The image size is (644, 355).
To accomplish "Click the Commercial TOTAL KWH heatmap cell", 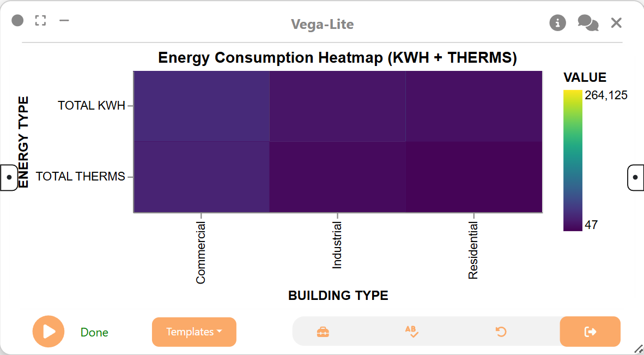I will (201, 106).
